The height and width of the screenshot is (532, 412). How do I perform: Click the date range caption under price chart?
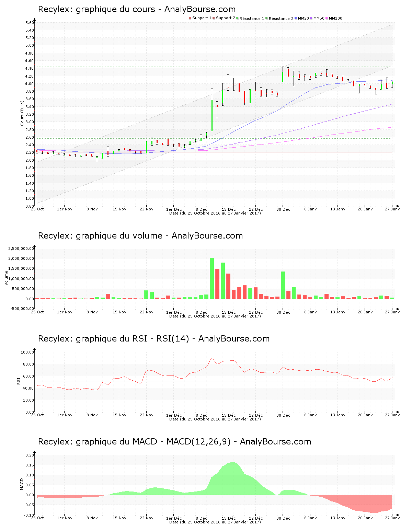pyautogui.click(x=215, y=213)
